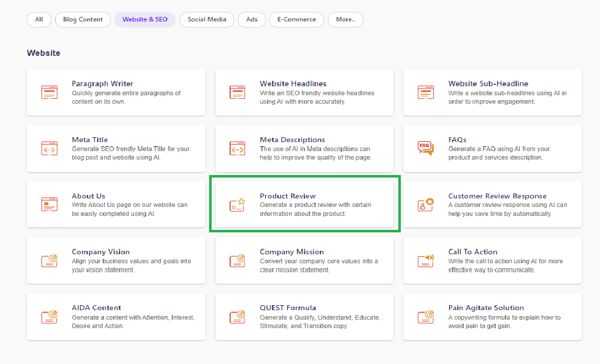
Task: Click the About Us page icon
Action: [49, 204]
